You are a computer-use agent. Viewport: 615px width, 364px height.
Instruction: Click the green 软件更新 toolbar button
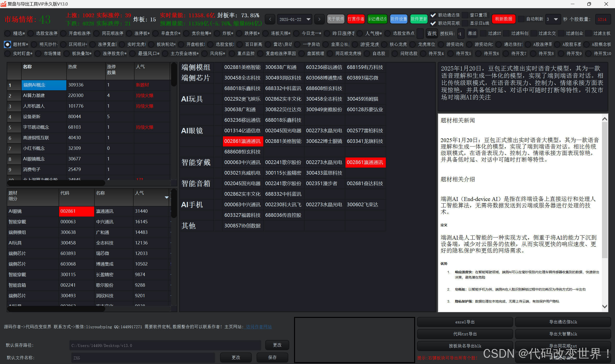[419, 19]
